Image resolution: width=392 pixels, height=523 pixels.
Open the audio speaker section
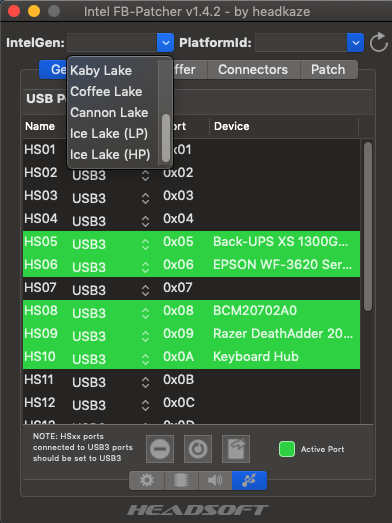[215, 480]
